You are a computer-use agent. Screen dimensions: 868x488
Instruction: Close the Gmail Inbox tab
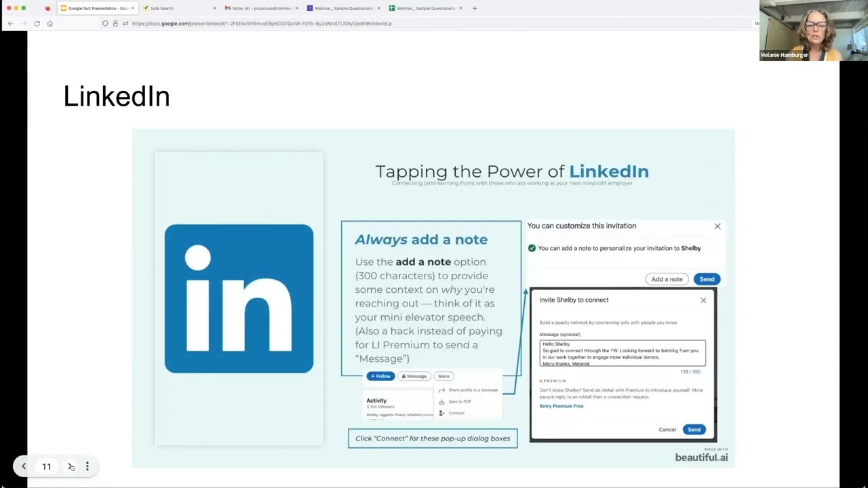pos(296,8)
